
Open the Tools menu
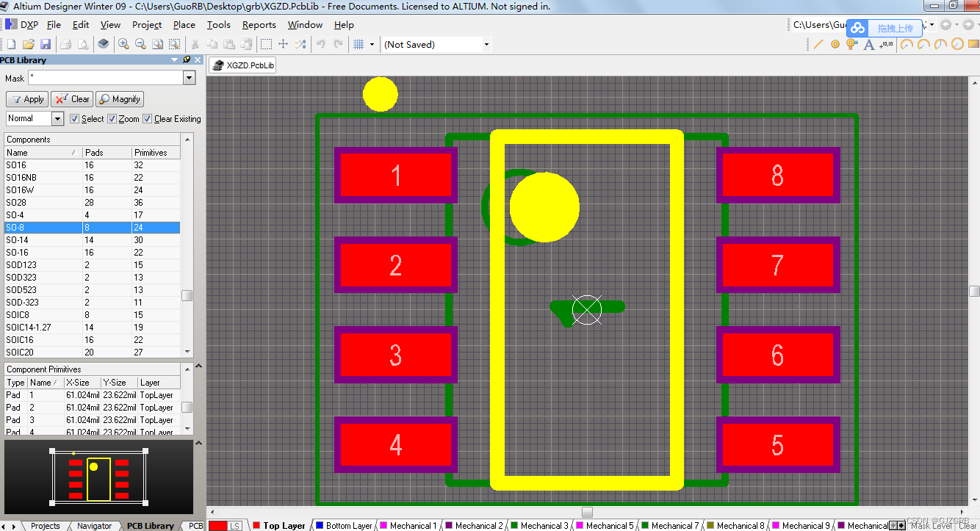point(218,24)
